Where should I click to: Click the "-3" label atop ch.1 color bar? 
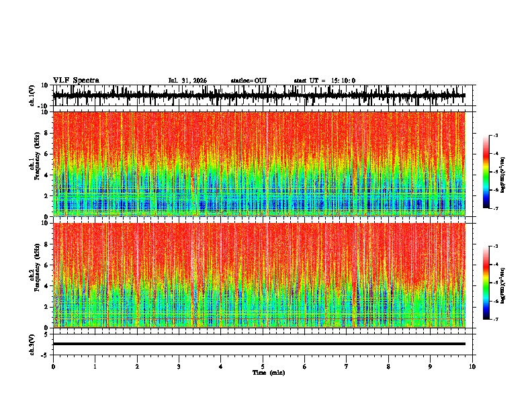495,135
